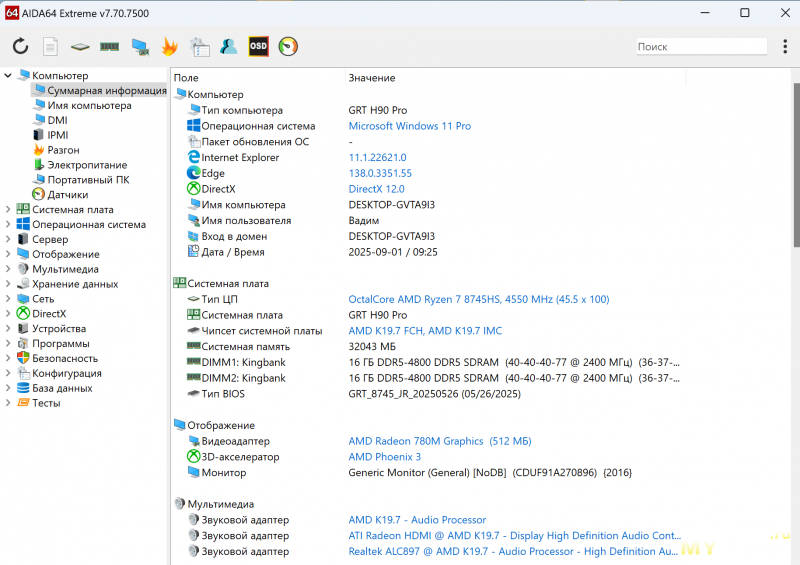Expand the Хранение данных tree node
This screenshot has height=565, width=800.
8,284
